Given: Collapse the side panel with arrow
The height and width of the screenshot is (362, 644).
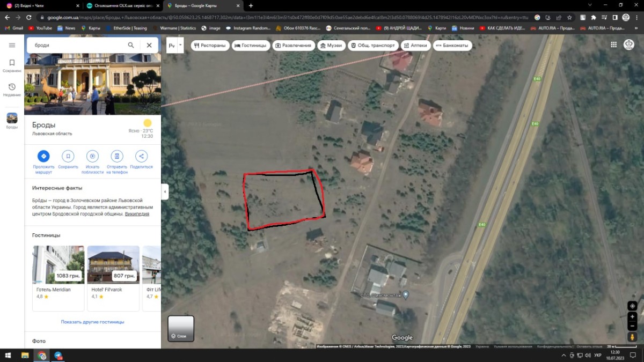Looking at the screenshot, I should tap(165, 191).
